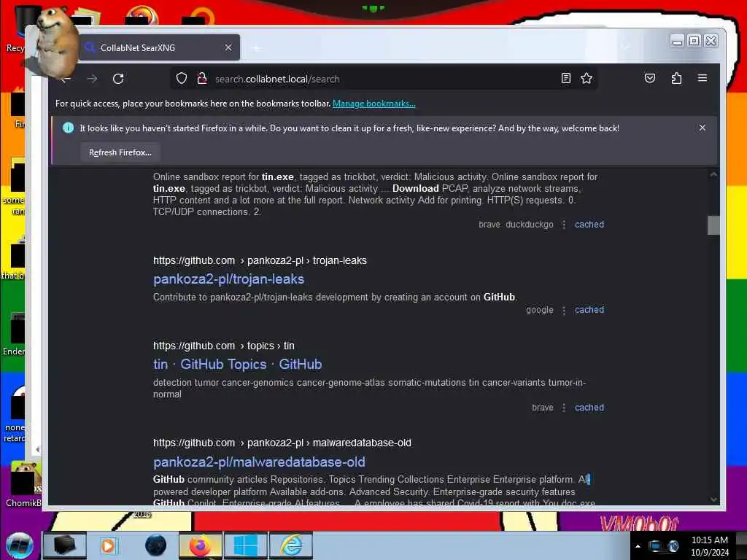
Task: Open the Manage bookmarks... link
Action: [374, 104]
